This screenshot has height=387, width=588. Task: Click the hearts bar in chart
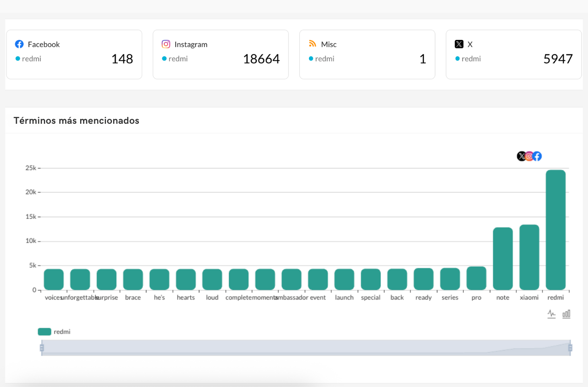point(186,279)
